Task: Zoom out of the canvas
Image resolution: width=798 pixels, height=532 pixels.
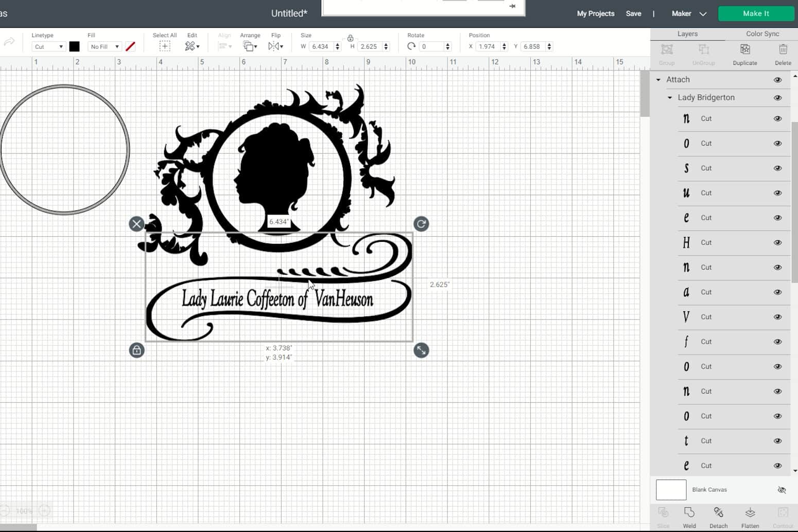Action: [4, 511]
